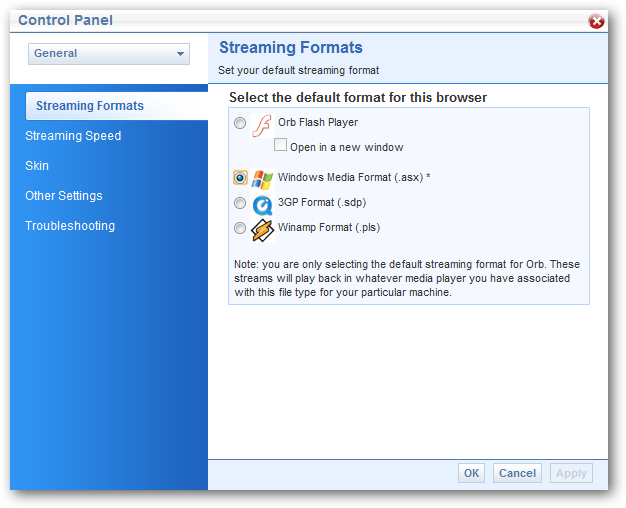The image size is (626, 508).
Task: Click the Windows Media logo icon
Action: click(262, 179)
